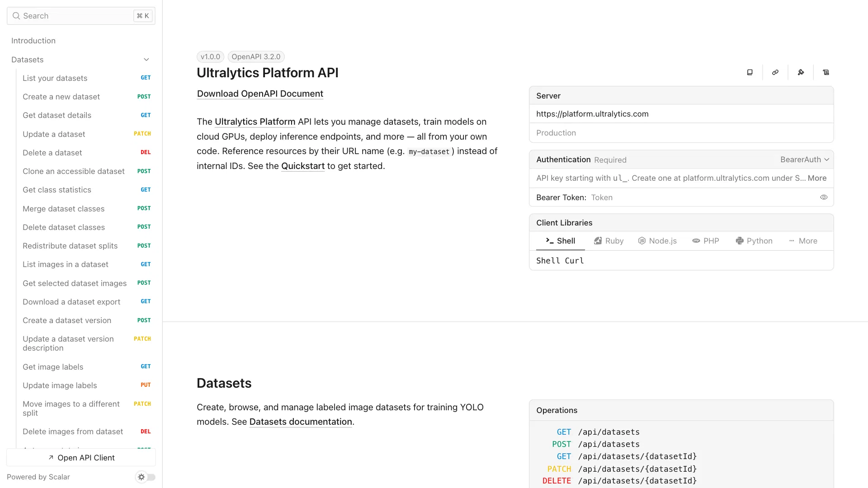This screenshot has height=488, width=868.
Task: Click GET /api/datasets in Operations list
Action: click(598, 432)
